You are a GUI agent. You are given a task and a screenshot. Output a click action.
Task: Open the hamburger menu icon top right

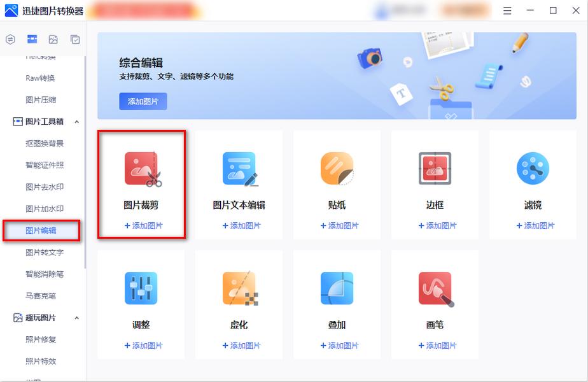507,10
